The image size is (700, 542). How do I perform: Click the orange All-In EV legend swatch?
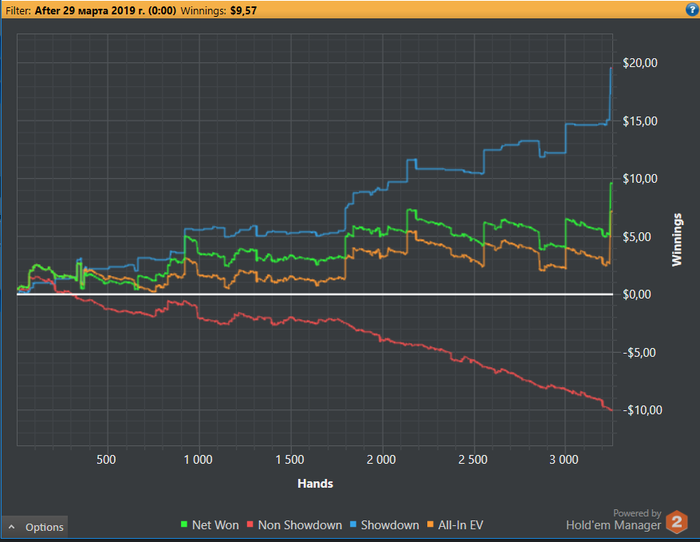[430, 525]
